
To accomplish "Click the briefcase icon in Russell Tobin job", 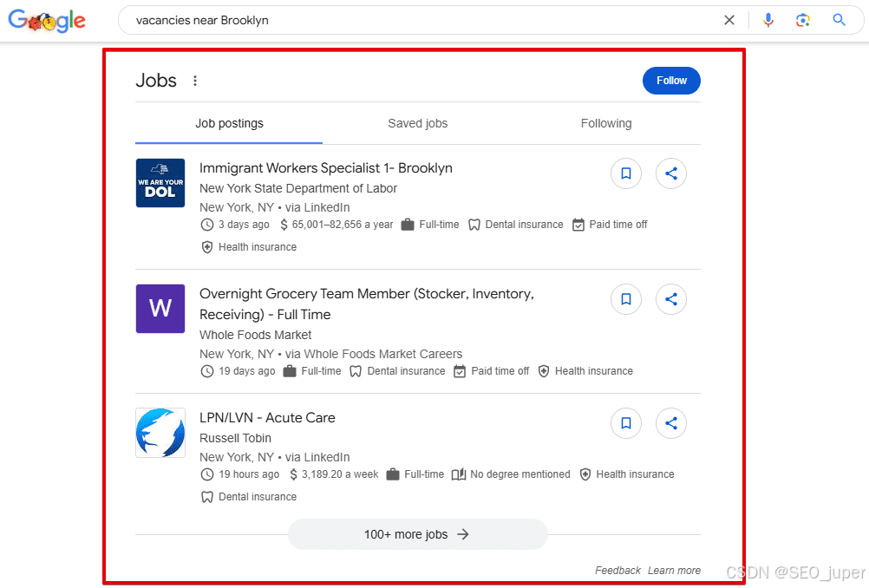I will click(x=392, y=474).
